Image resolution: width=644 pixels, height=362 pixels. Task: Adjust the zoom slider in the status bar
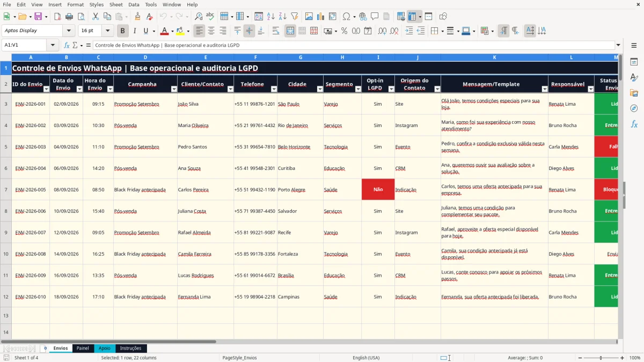tap(601, 358)
